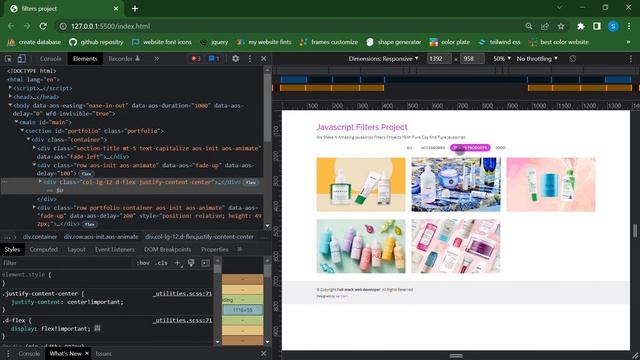Open the drawer Issues tab

(x=104, y=353)
